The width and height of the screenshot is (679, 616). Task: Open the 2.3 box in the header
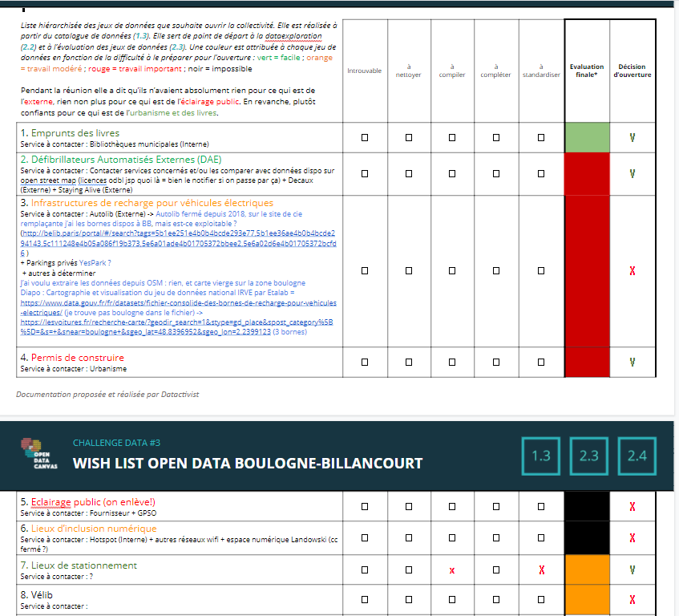[589, 456]
